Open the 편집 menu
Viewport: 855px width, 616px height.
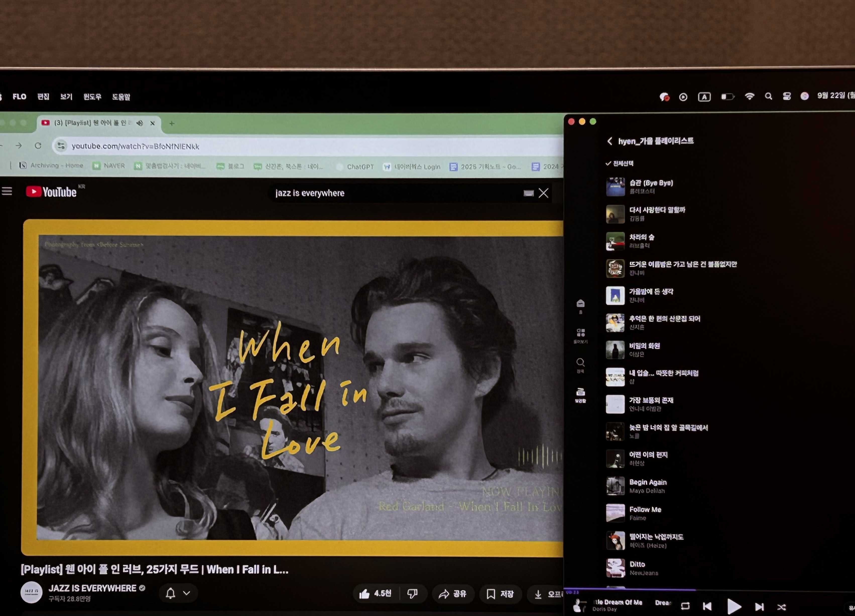point(43,96)
